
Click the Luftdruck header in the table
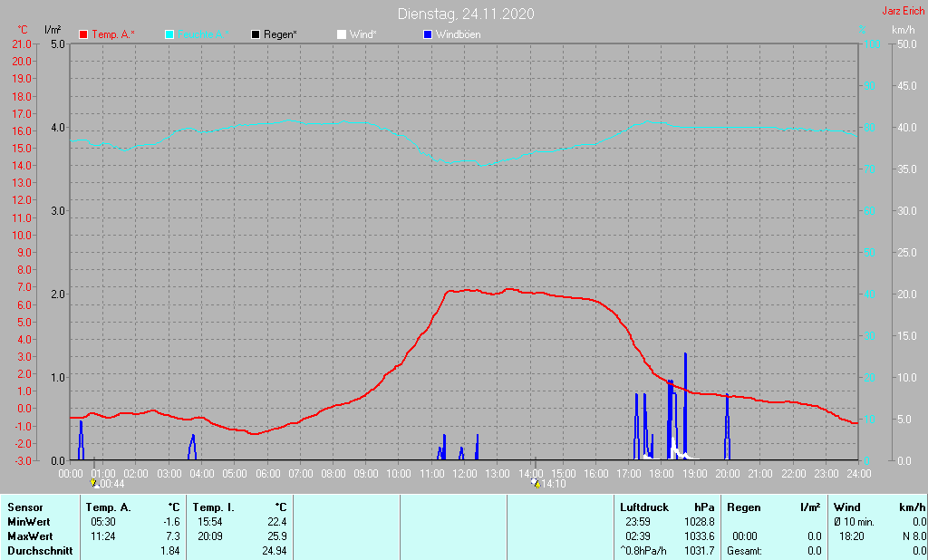coord(643,507)
